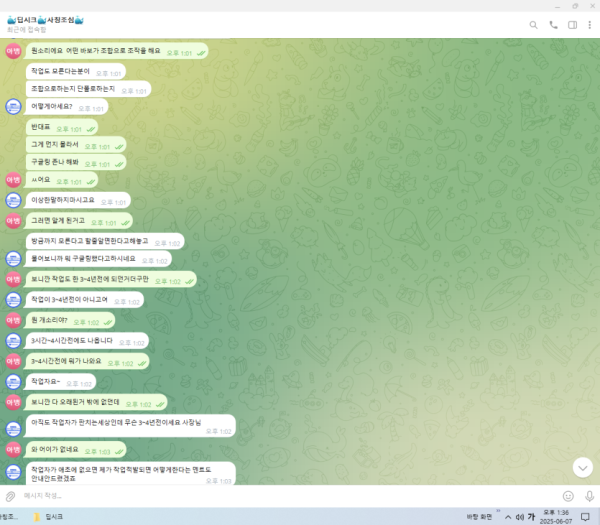600x525 pixels.
Task: Select the message '3시간~4시간전에도 나옵니다'
Action: pyautogui.click(x=87, y=341)
